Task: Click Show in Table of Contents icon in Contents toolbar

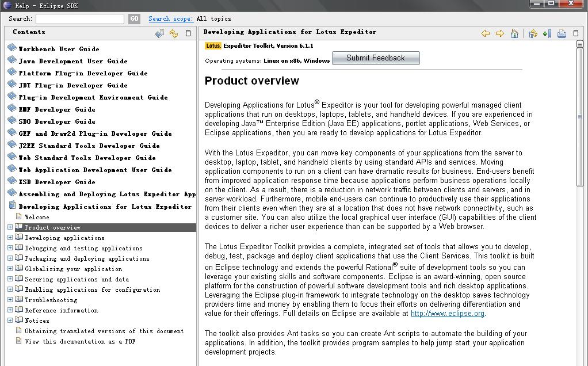Action: pyautogui.click(x=160, y=33)
